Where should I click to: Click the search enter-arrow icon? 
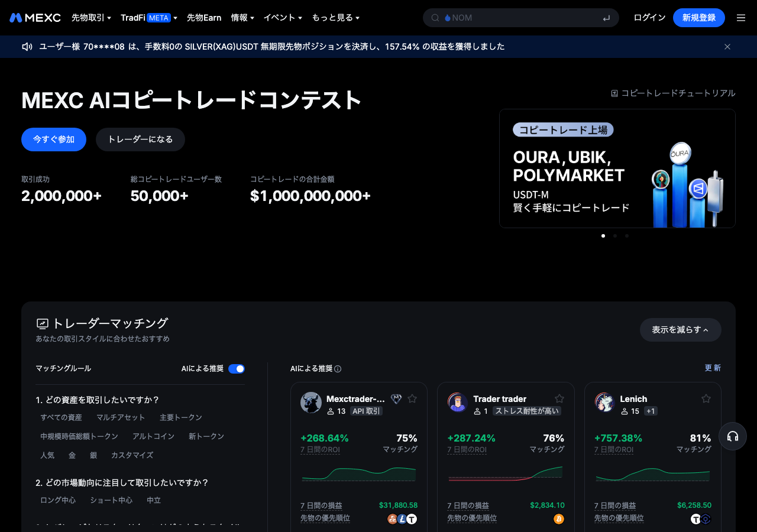(606, 18)
